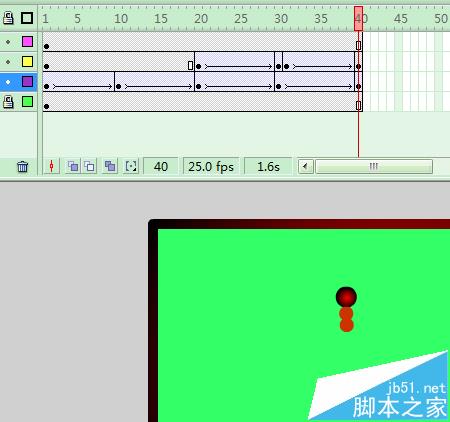The image size is (450, 422).
Task: Click the center frame button
Action: 52,166
